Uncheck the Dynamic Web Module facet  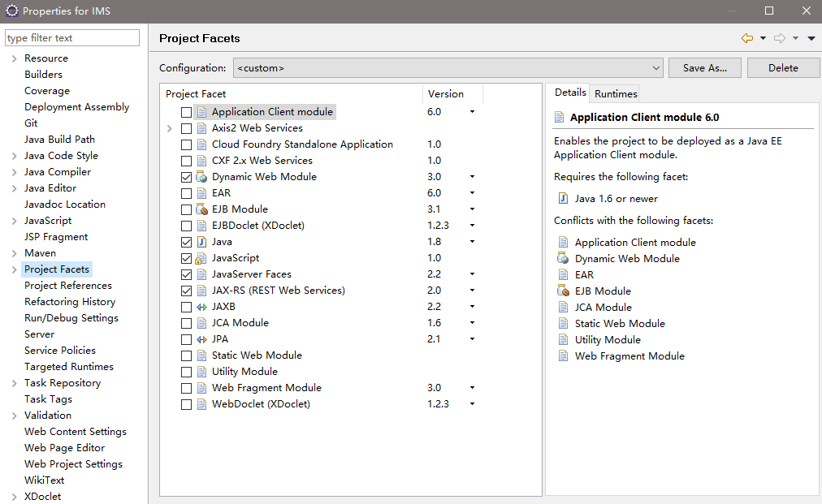tap(186, 177)
